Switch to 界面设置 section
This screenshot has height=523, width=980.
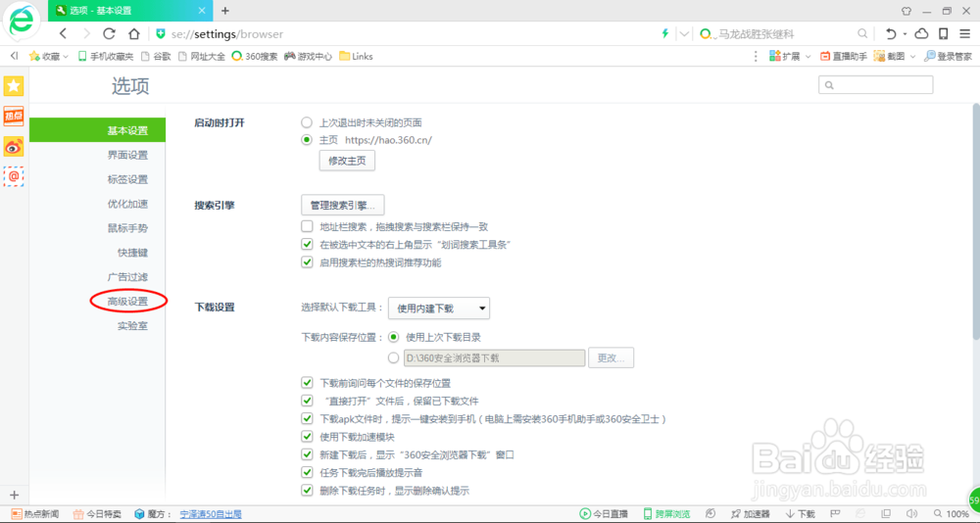tap(127, 155)
